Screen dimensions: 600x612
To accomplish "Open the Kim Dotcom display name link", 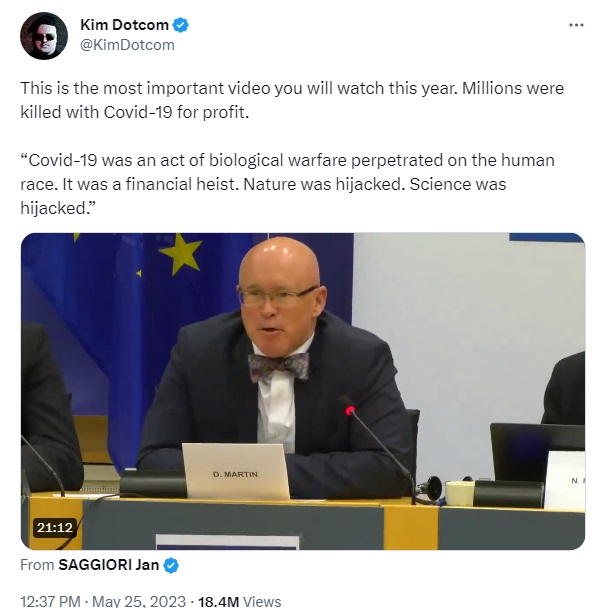I will pyautogui.click(x=124, y=25).
